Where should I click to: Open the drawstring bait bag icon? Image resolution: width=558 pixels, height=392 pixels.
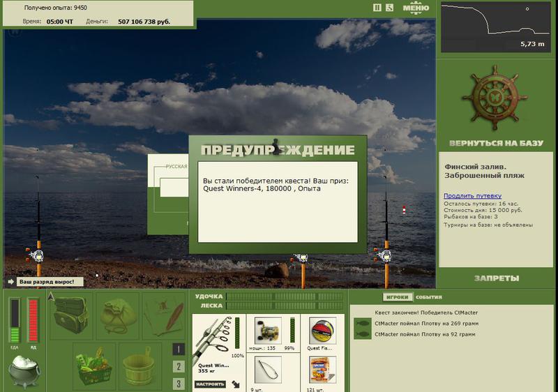(x=117, y=315)
